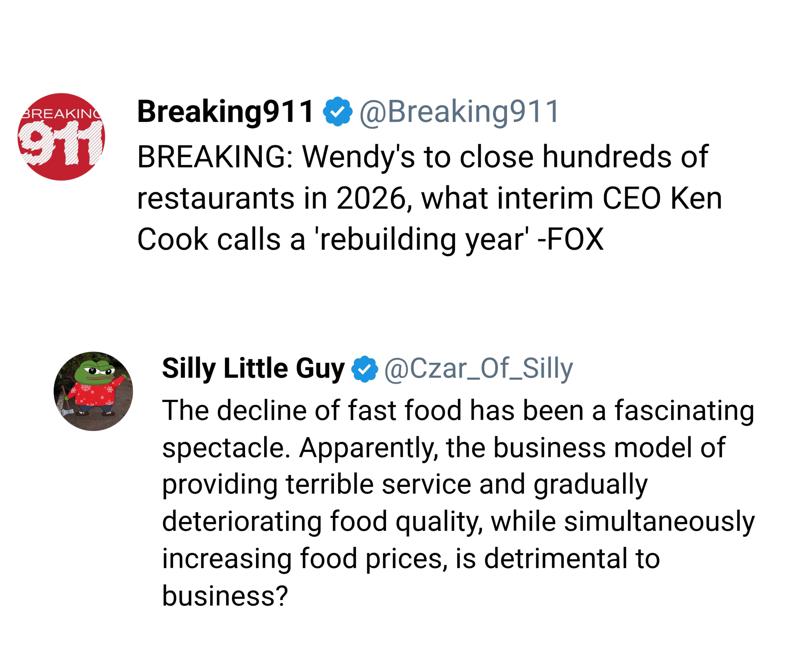Click the words "providing terrible service"

(x=316, y=484)
